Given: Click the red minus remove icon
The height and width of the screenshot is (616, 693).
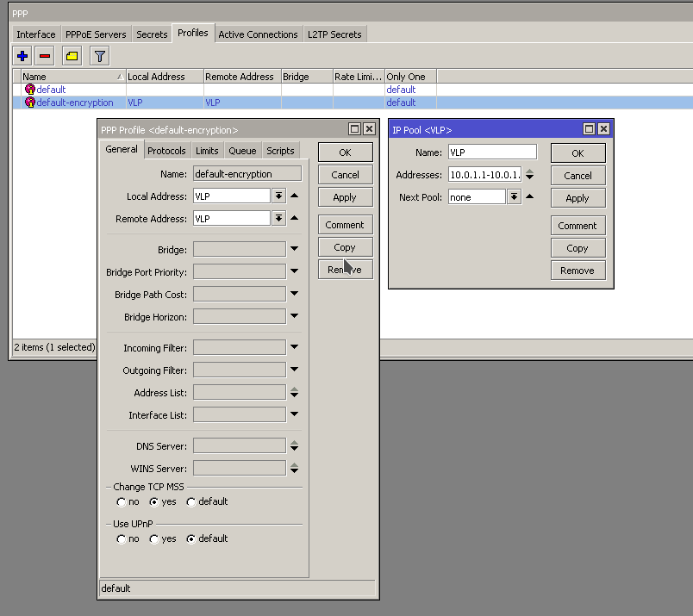Looking at the screenshot, I should tap(45, 56).
